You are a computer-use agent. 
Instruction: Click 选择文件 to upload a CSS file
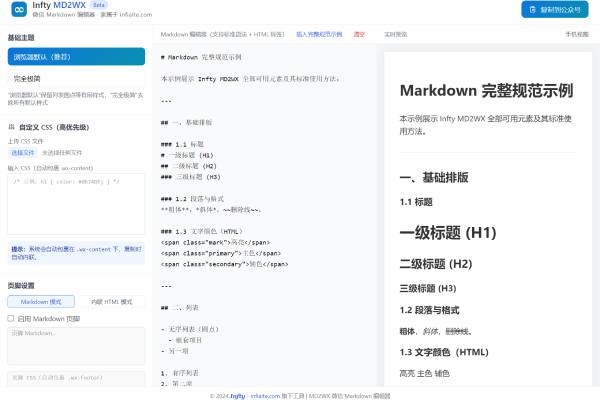[23, 153]
